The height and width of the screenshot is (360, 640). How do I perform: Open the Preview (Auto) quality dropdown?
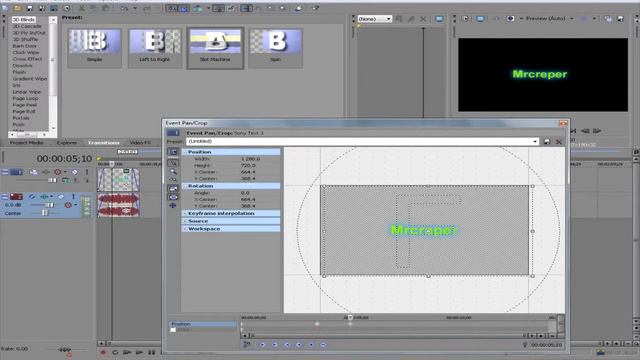point(571,19)
